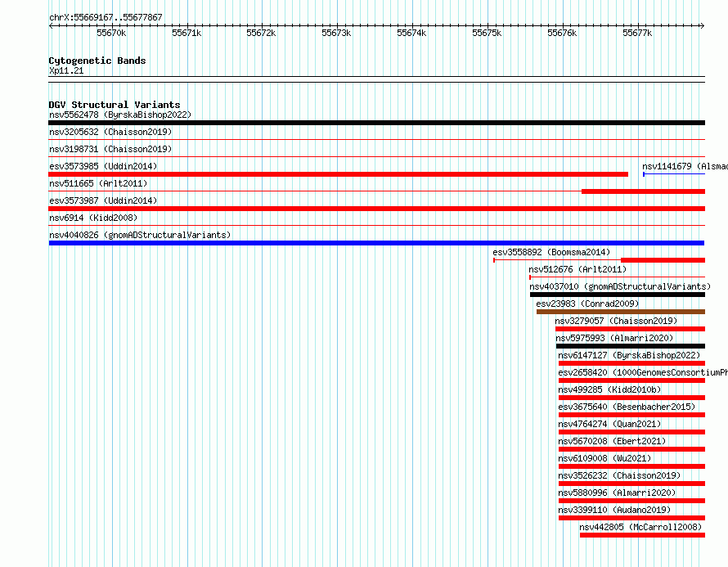Click the 55672k ruler tick label
This screenshot has width=728, height=567.
[261, 33]
